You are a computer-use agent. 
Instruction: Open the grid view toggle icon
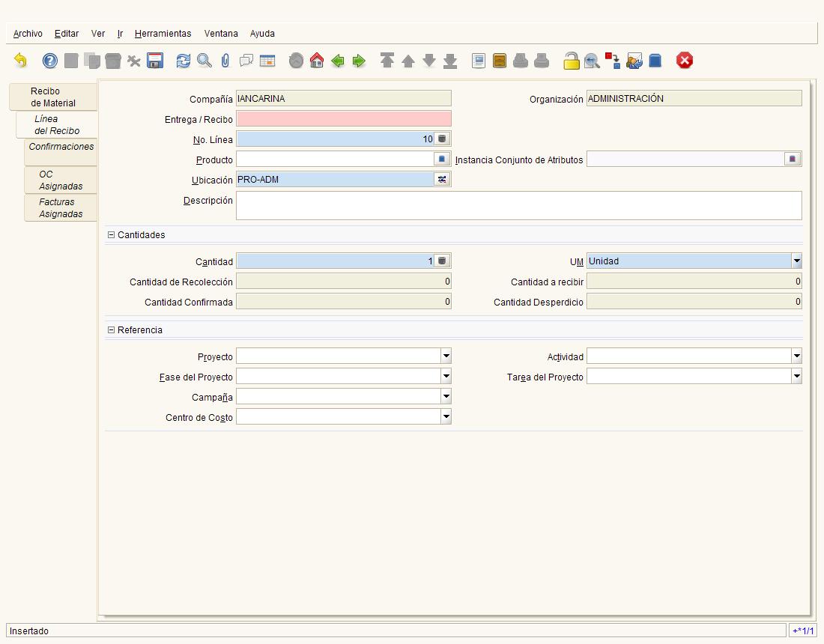[x=267, y=61]
